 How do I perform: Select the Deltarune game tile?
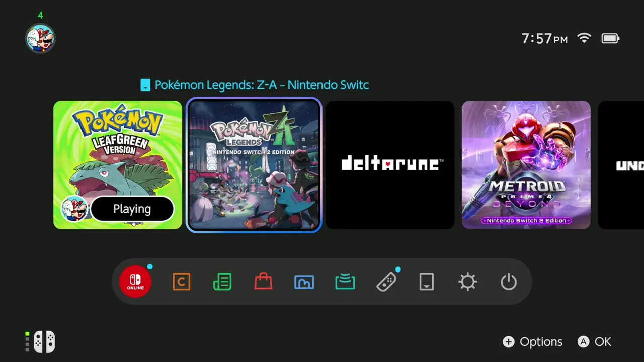[x=390, y=165]
